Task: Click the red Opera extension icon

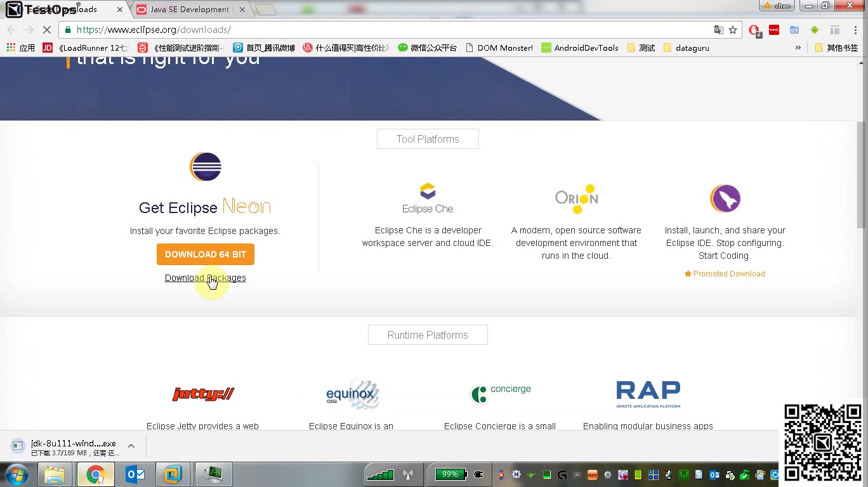Action: 754,30
